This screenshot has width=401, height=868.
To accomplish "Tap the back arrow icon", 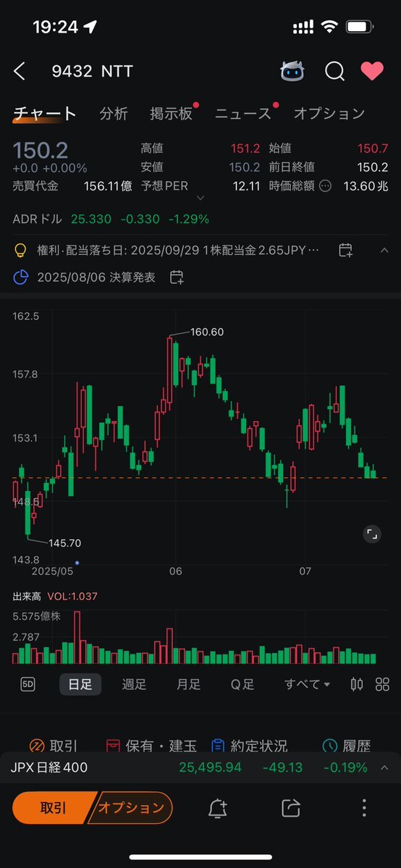I will click(x=20, y=71).
